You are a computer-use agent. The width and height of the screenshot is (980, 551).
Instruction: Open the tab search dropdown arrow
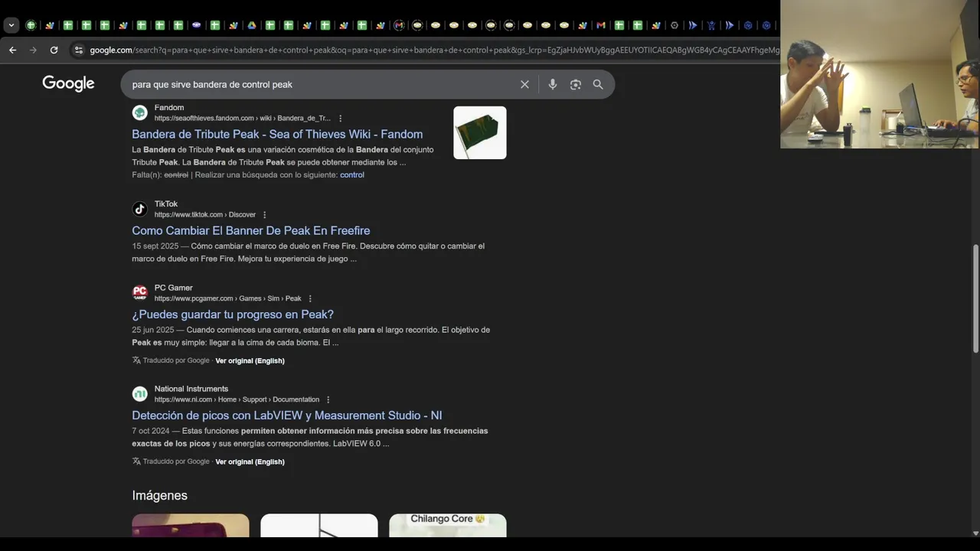(x=11, y=25)
